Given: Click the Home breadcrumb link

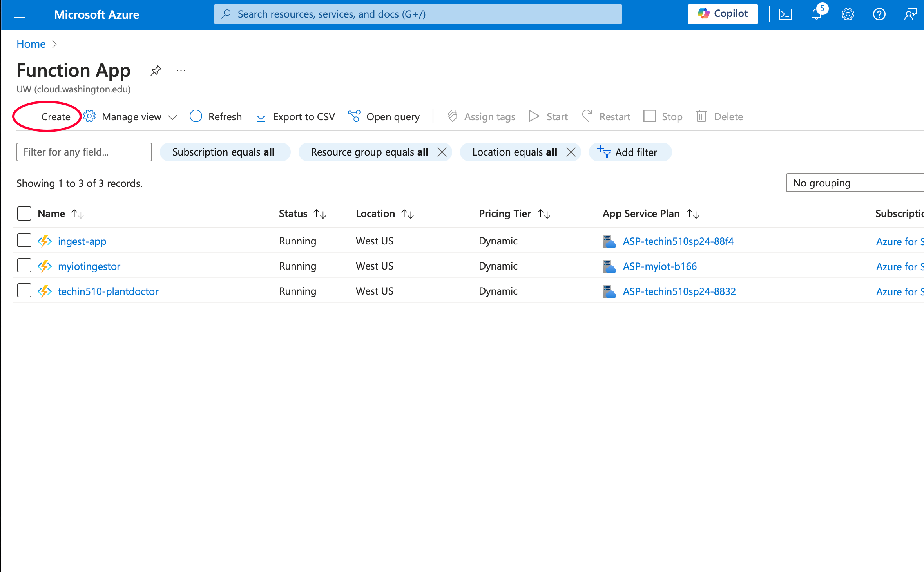Looking at the screenshot, I should (31, 44).
